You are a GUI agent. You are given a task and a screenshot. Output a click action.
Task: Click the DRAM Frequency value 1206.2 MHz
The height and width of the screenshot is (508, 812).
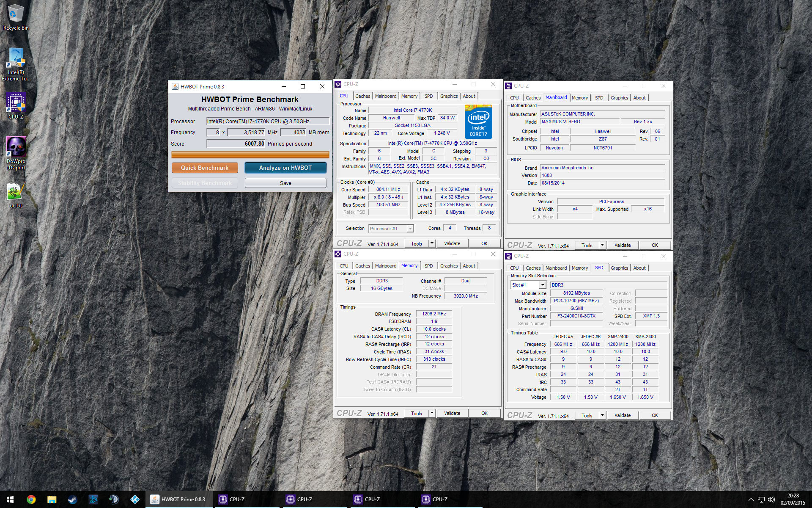pyautogui.click(x=434, y=314)
